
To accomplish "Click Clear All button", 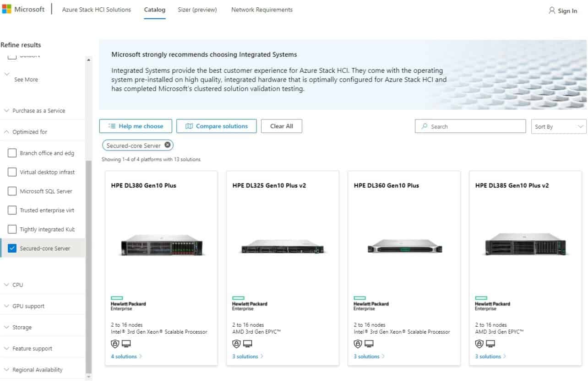I will pyautogui.click(x=282, y=126).
